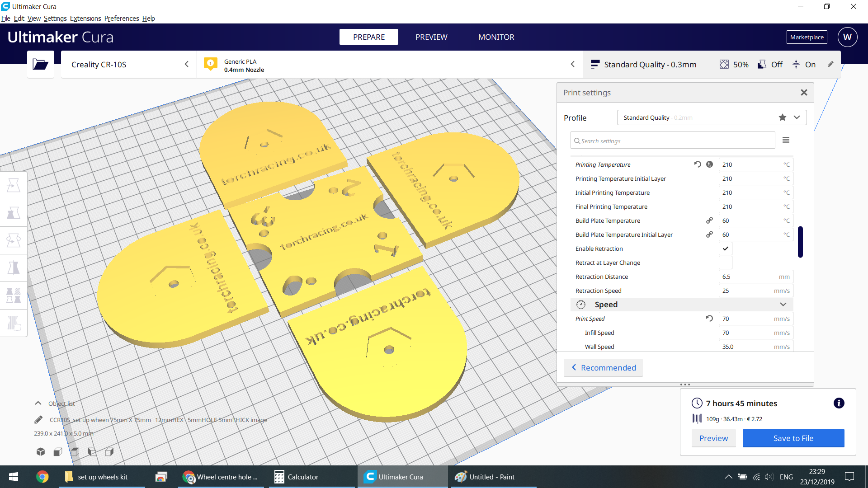Collapse the Object list
The image size is (868, 488).
38,403
